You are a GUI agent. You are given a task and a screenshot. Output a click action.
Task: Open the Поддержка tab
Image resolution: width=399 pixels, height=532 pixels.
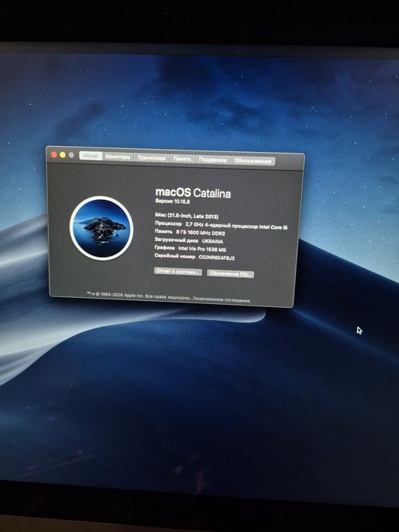pyautogui.click(x=213, y=160)
